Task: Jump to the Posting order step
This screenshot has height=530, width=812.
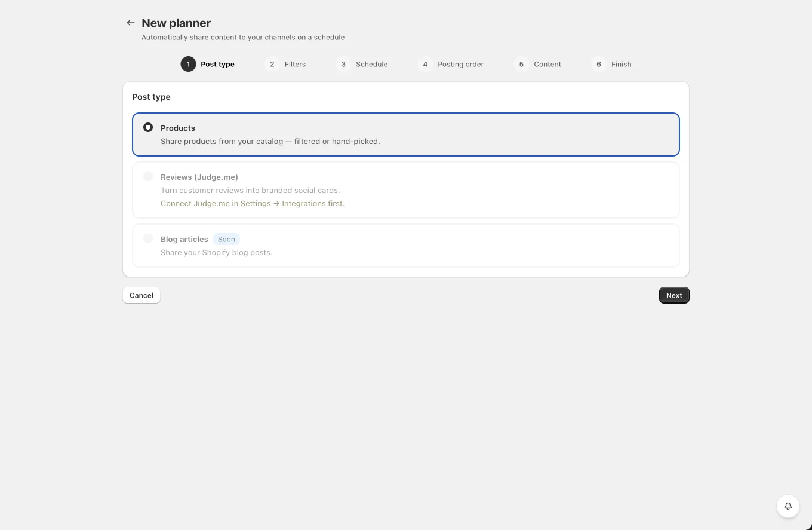Action: [x=461, y=64]
